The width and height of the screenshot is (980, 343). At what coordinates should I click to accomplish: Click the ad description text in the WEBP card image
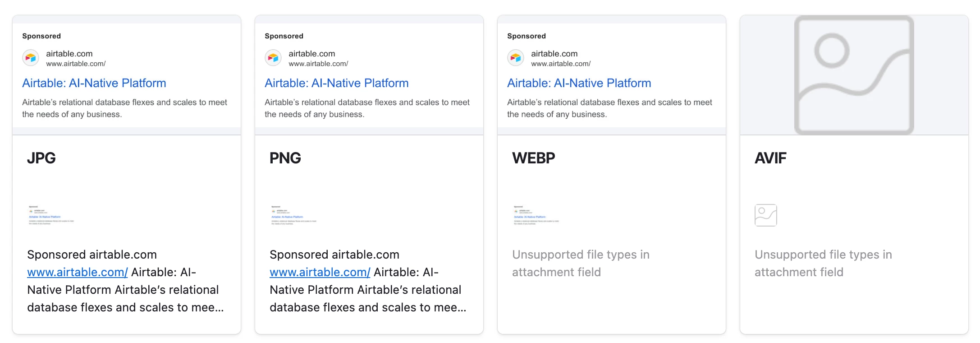pos(609,108)
